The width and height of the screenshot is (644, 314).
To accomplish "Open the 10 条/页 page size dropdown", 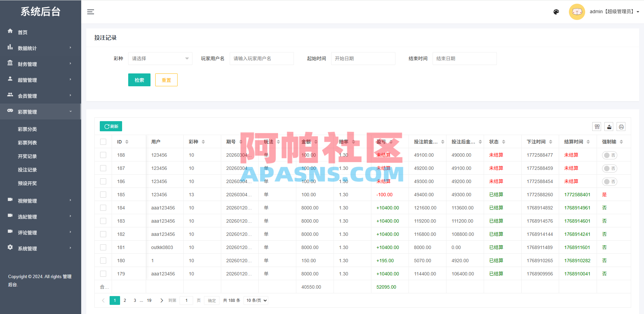I will click(256, 300).
